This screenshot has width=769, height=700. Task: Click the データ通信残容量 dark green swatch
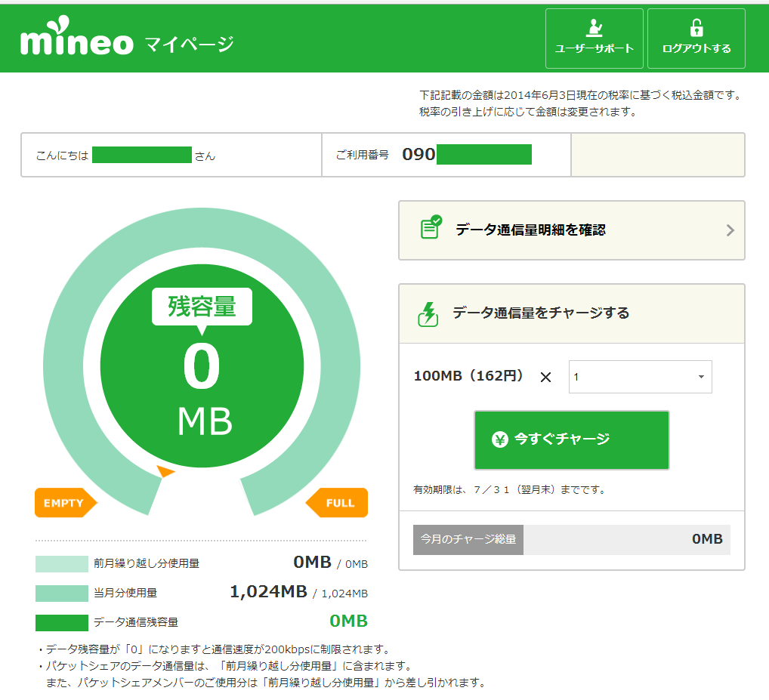pyautogui.click(x=62, y=622)
